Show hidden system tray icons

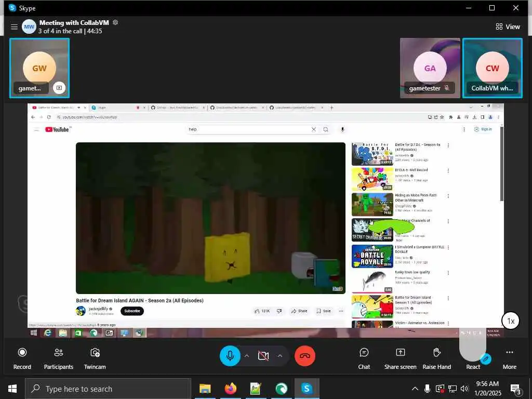(x=415, y=389)
